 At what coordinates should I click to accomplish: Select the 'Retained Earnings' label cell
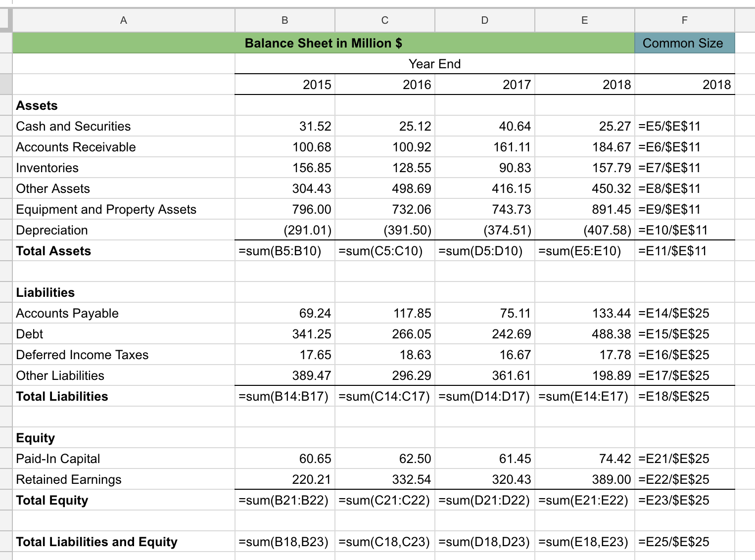tap(124, 479)
